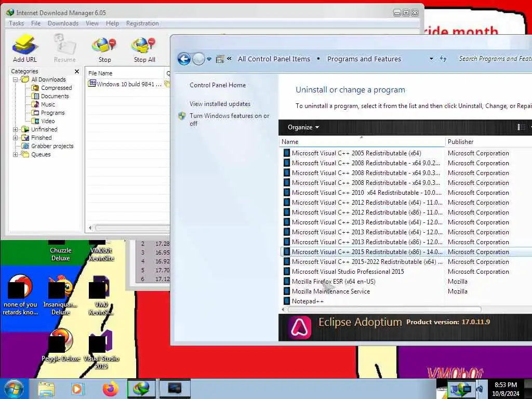532x399 pixels.
Task: Open the Help menu in IDM
Action: tap(112, 23)
